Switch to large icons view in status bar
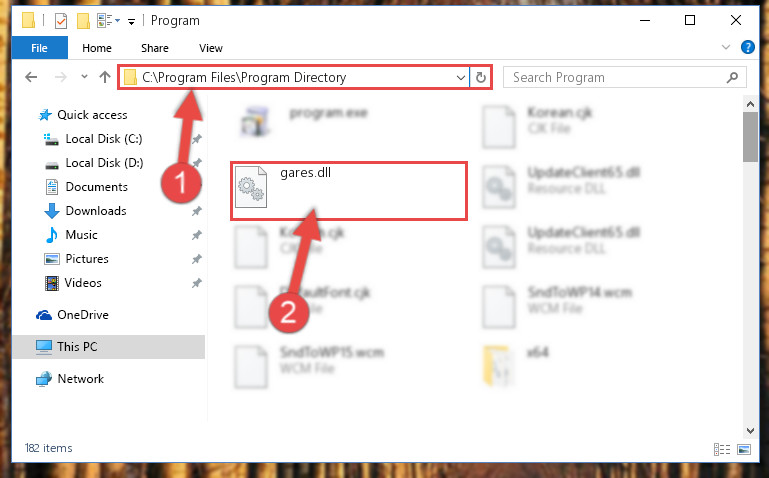This screenshot has height=478, width=769. point(744,449)
